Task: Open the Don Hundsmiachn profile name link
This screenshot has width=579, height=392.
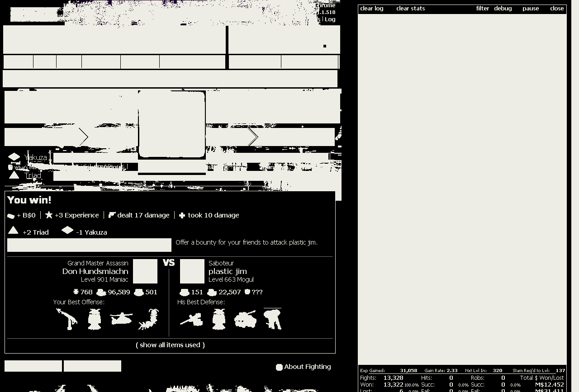Action: [95, 271]
